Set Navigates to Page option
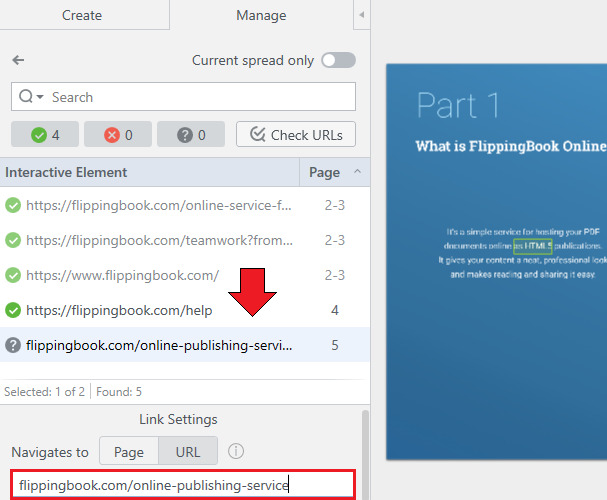Screen dimensions: 607x500 coord(129,451)
